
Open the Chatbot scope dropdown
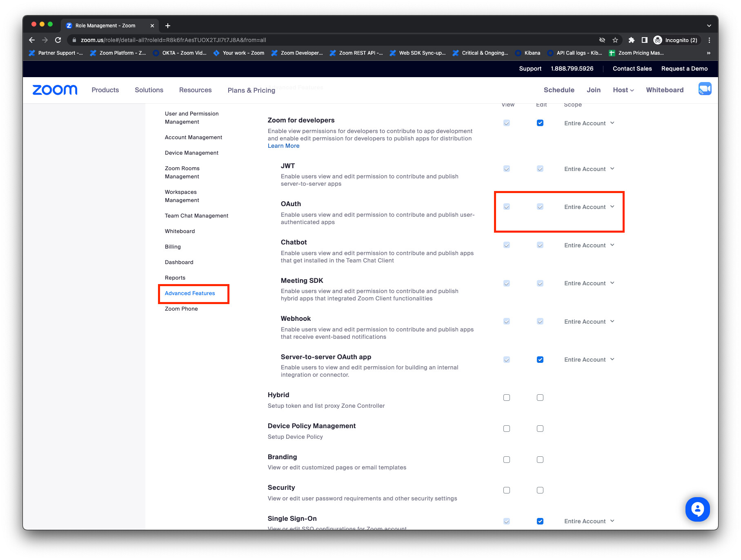pyautogui.click(x=589, y=245)
